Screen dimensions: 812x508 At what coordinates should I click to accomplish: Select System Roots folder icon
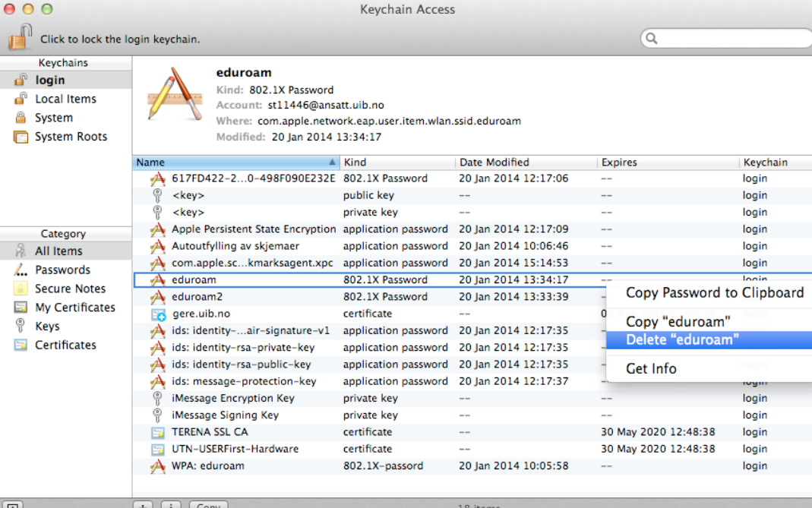21,137
